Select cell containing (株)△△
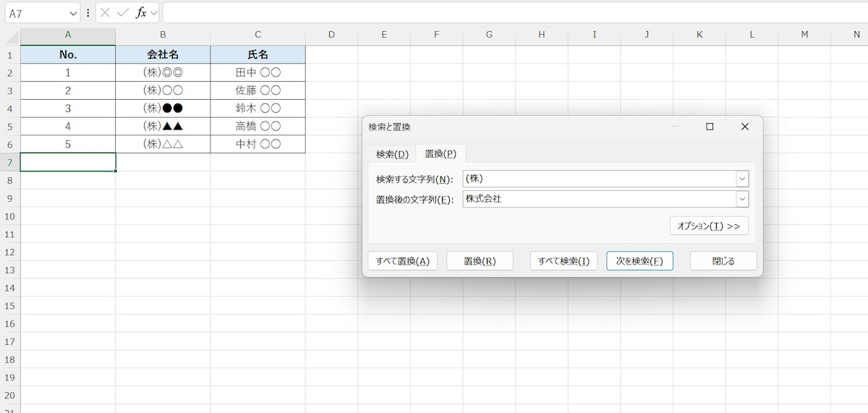 pyautogui.click(x=163, y=144)
